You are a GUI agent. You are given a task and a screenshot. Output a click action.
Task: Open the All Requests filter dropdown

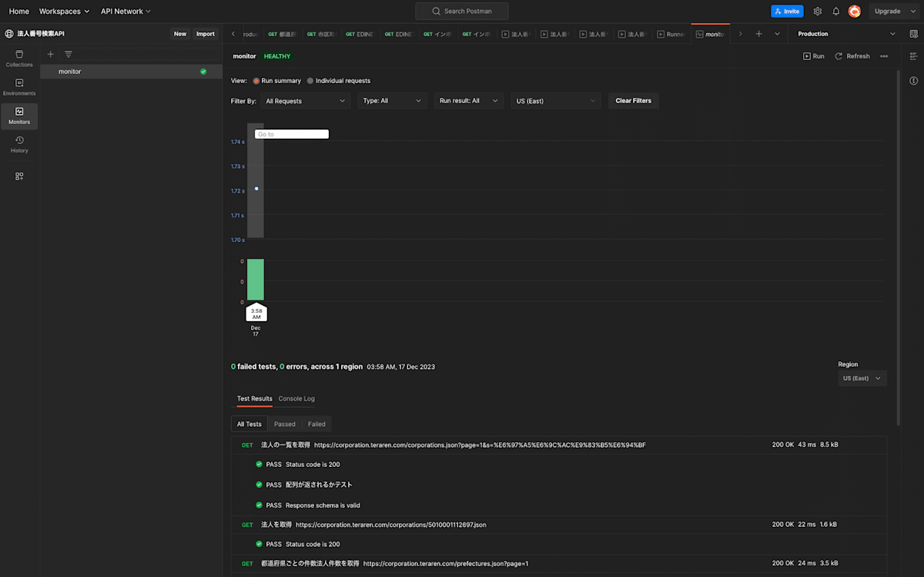tap(305, 101)
